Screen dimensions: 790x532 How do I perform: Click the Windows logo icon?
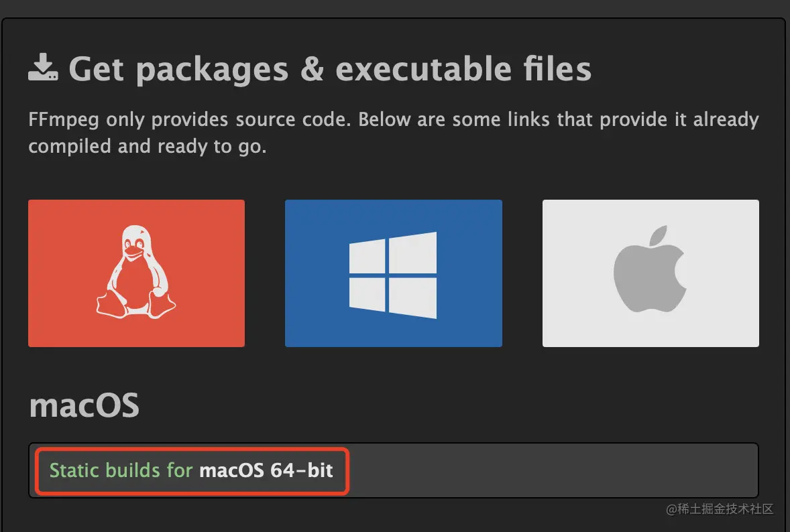[x=392, y=275]
